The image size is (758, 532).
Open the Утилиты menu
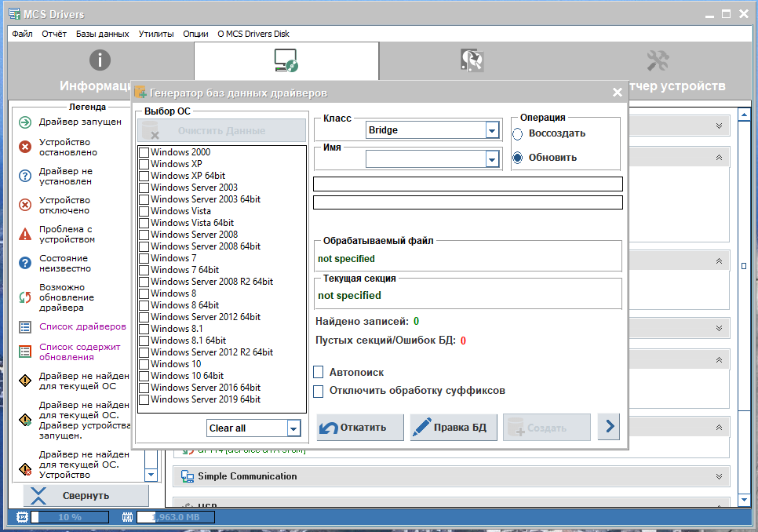156,34
